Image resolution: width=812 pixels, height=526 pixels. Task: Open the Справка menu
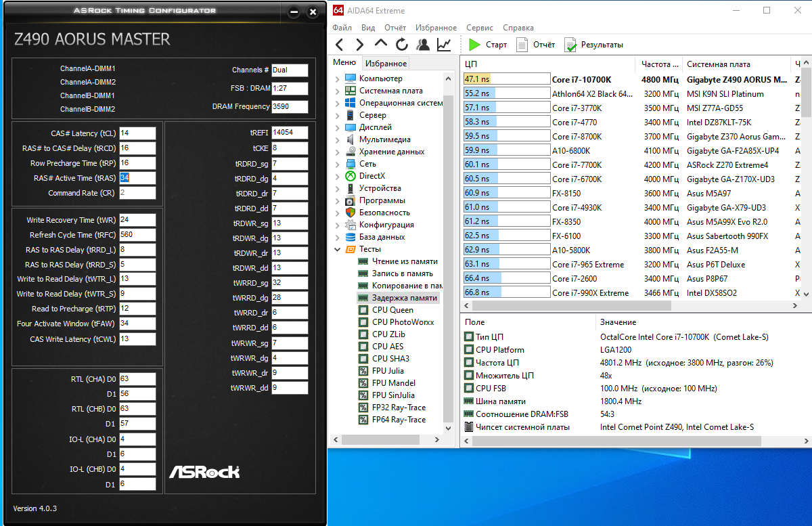point(518,28)
